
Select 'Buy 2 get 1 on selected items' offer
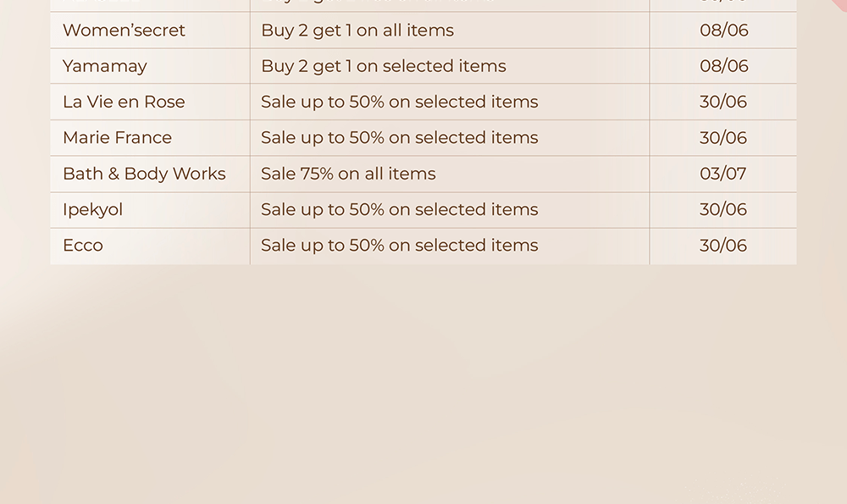384,66
